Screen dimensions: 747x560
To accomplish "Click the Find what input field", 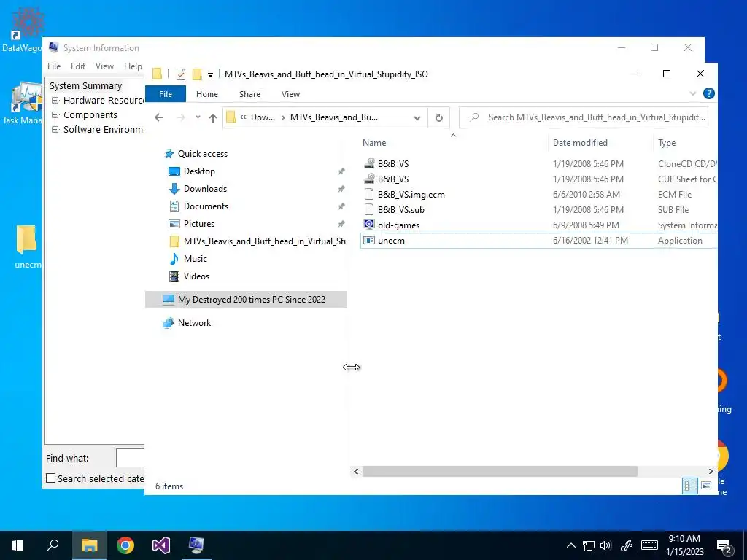I will pos(130,458).
